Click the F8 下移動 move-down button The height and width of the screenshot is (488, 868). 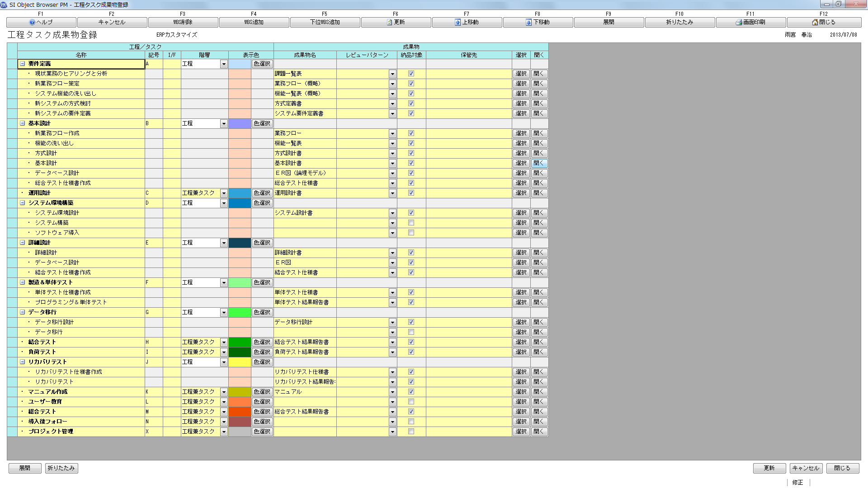click(538, 22)
